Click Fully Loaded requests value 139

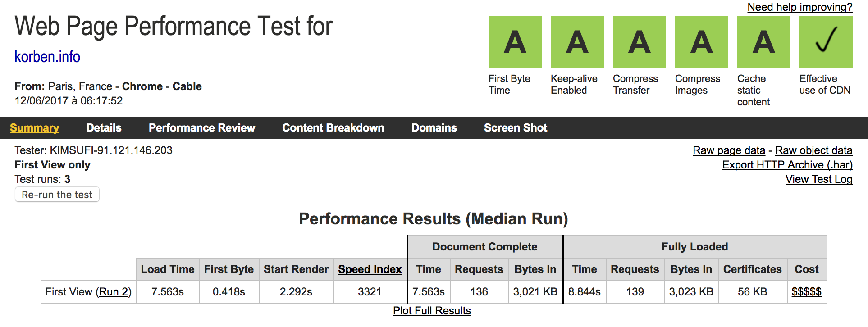(x=635, y=292)
